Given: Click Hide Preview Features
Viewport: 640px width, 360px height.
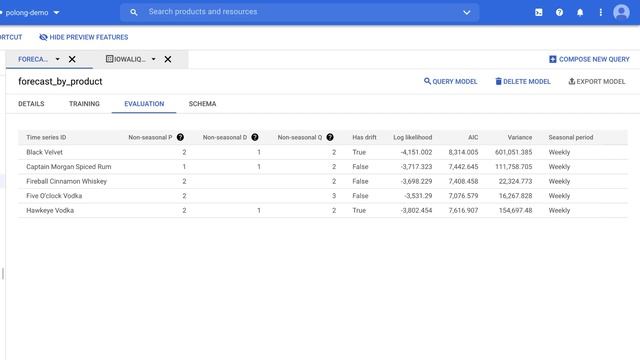Looking at the screenshot, I should [83, 37].
